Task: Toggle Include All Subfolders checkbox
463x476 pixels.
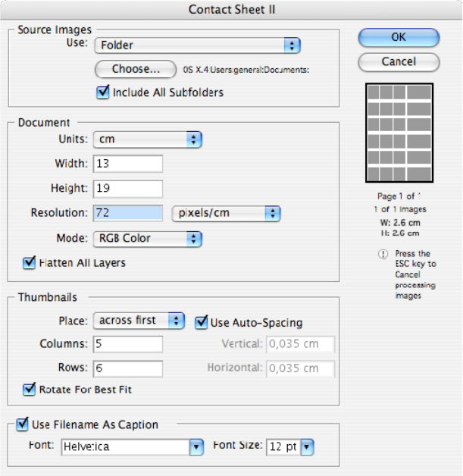Action: coord(103,92)
